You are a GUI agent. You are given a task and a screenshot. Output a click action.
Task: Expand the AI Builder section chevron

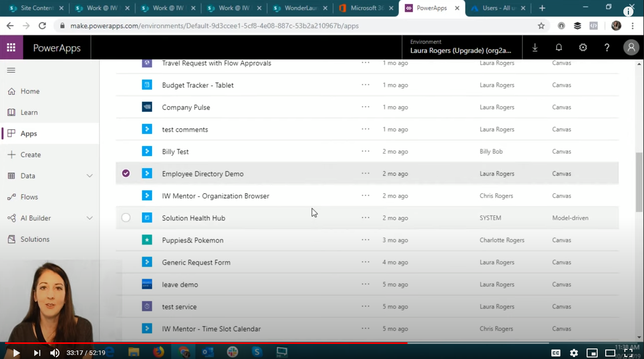[x=90, y=218]
